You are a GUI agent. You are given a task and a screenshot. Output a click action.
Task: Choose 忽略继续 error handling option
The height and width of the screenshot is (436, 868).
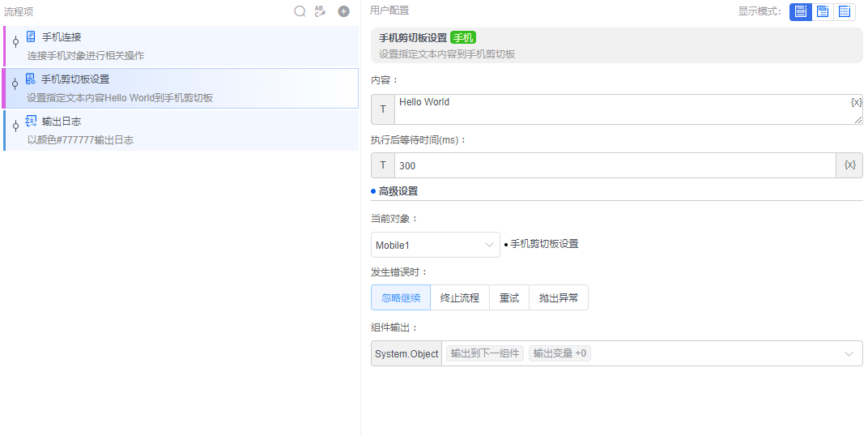click(401, 297)
